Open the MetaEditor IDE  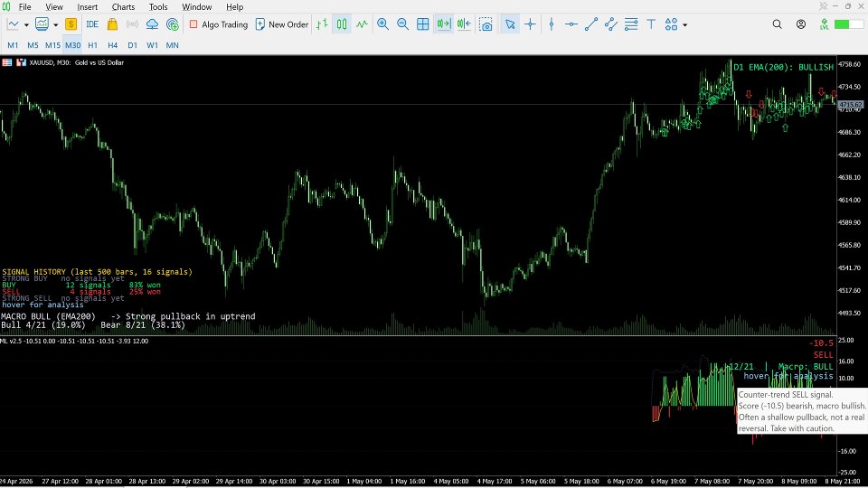[92, 24]
